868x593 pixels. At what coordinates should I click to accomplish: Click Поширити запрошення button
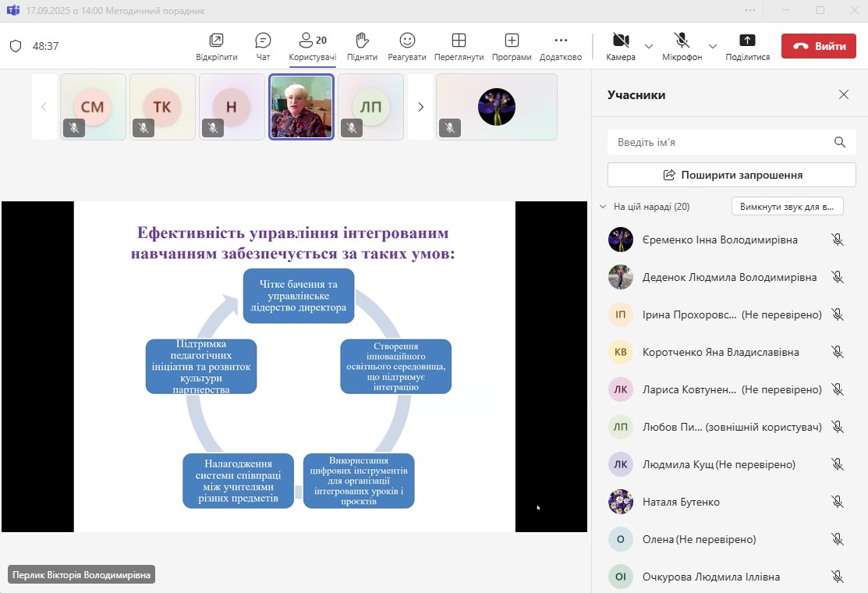point(732,175)
